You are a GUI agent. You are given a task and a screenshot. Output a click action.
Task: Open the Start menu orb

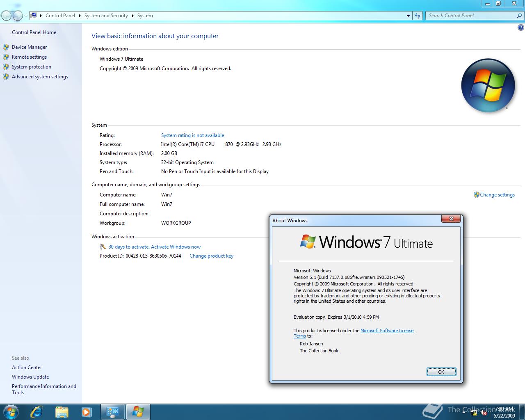coord(11,411)
